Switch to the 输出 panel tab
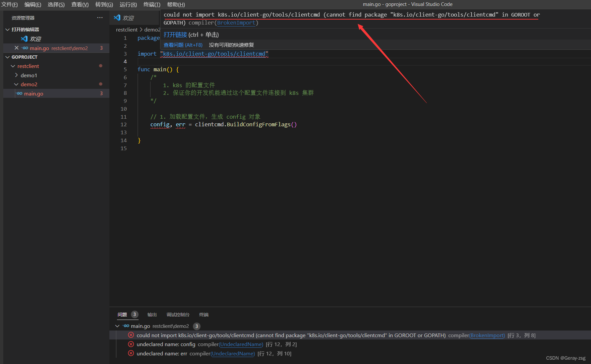Screen dimensions: 591x364 [152, 315]
